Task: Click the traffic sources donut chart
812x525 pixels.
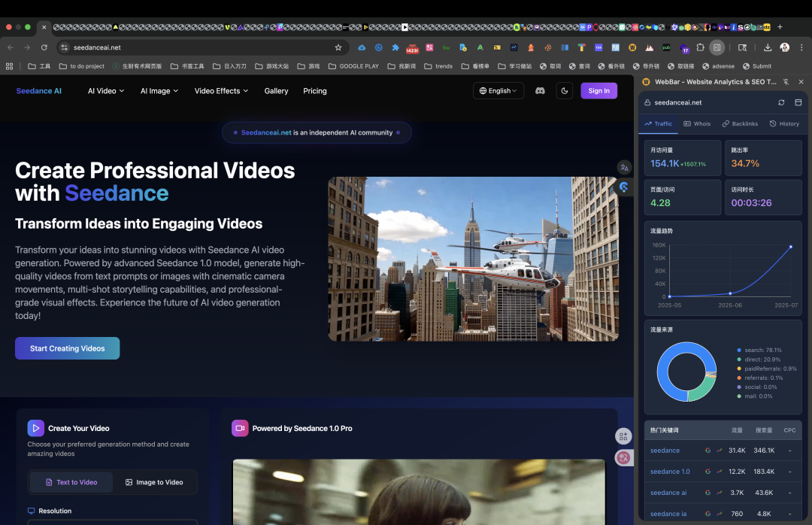Action: pos(686,372)
